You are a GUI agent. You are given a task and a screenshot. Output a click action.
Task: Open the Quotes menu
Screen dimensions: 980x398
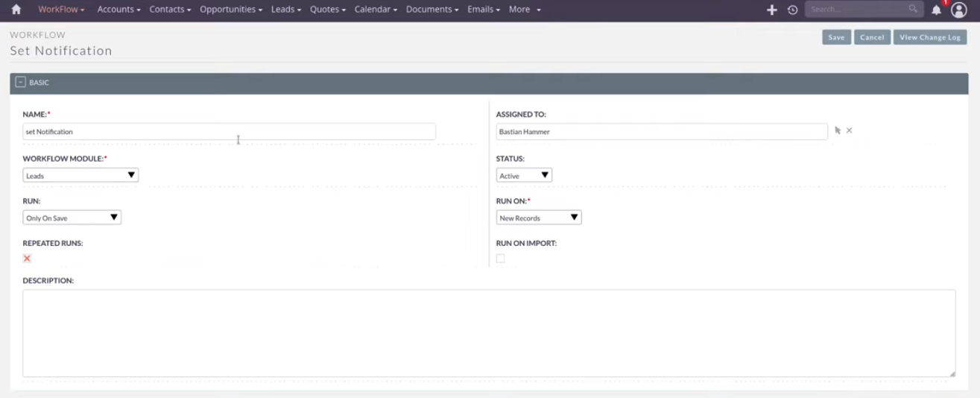(x=328, y=10)
